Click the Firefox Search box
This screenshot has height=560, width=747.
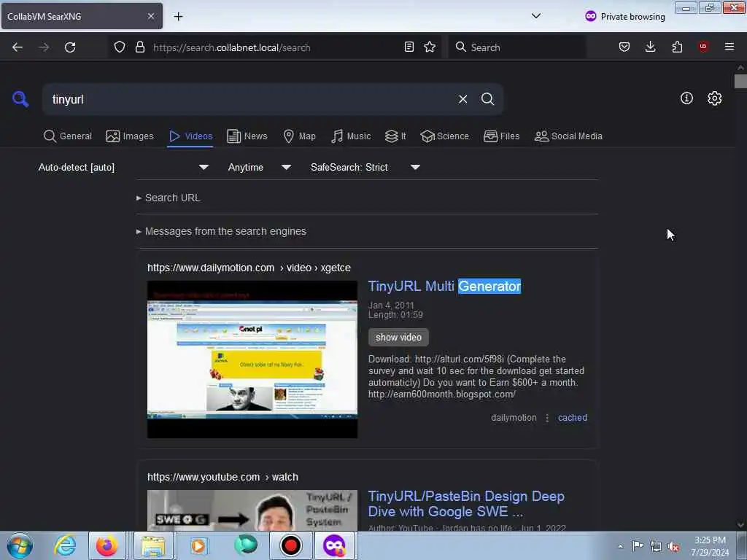[x=517, y=47]
